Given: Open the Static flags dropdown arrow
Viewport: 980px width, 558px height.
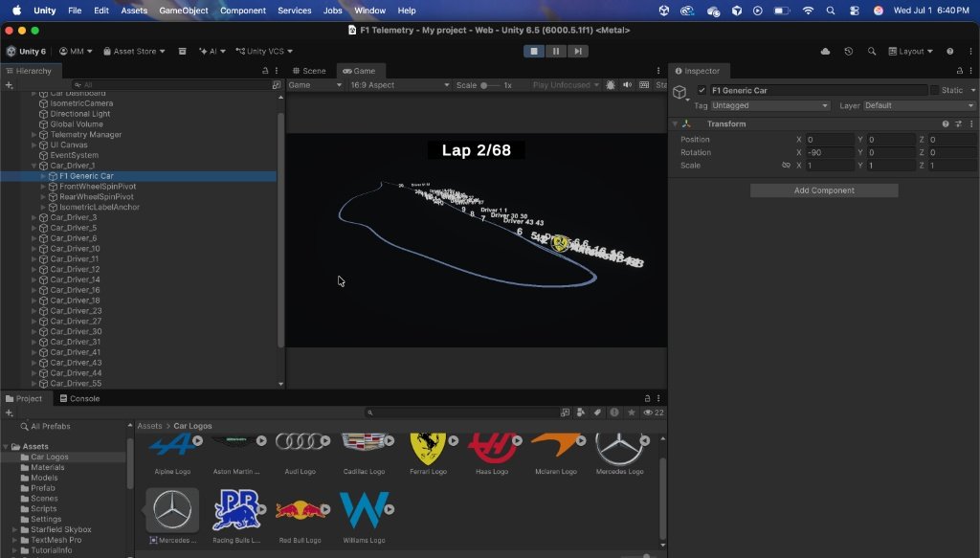Looking at the screenshot, I should coord(972,91).
